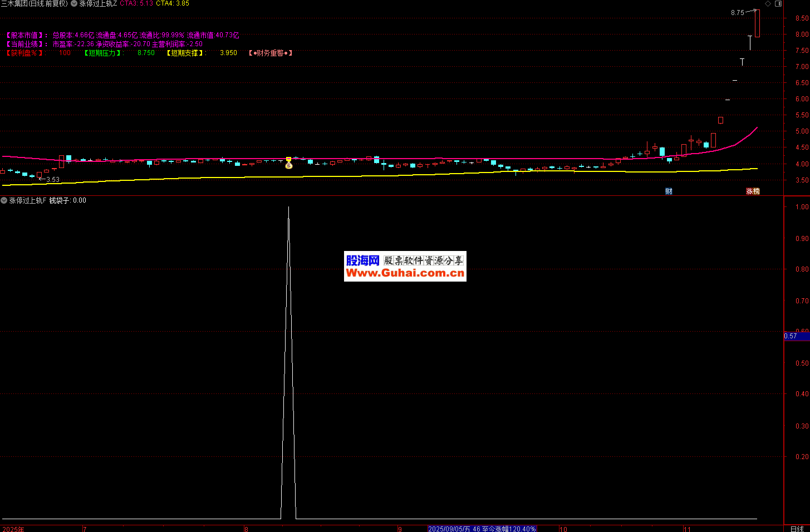Click the 三木集团 stock title label
Image resolution: width=810 pixels, height=532 pixels.
pos(34,3)
